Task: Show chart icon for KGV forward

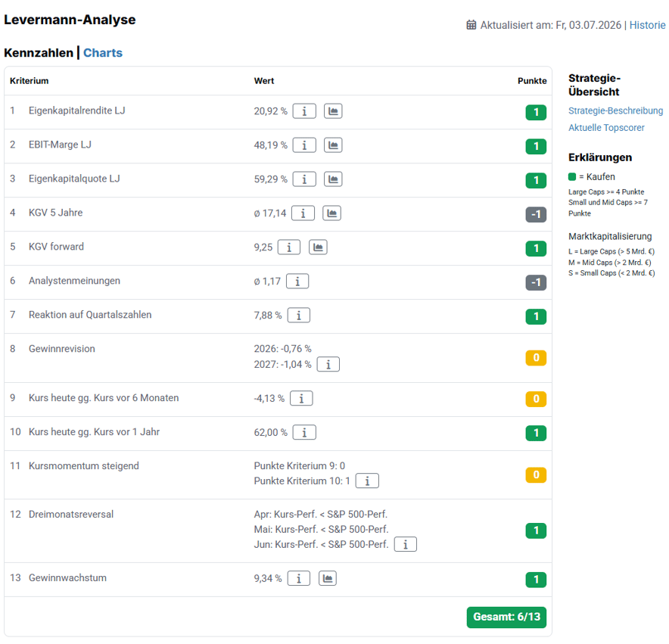Action: point(318,247)
